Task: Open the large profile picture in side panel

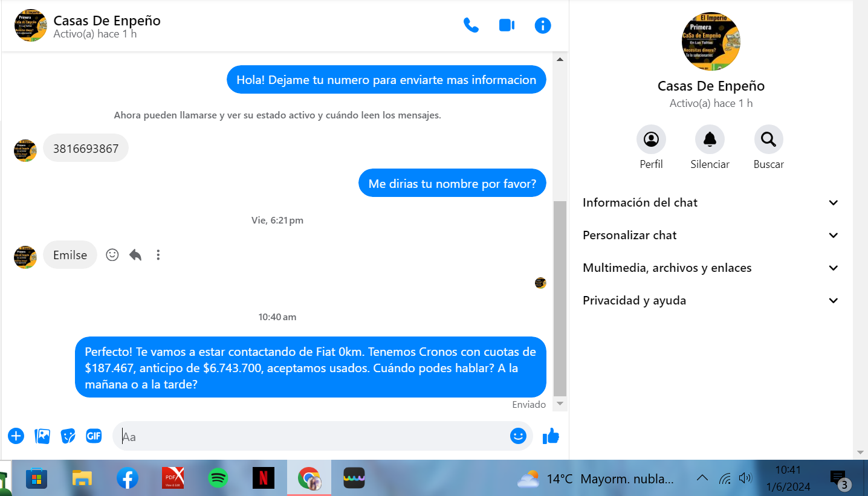Action: (x=711, y=41)
